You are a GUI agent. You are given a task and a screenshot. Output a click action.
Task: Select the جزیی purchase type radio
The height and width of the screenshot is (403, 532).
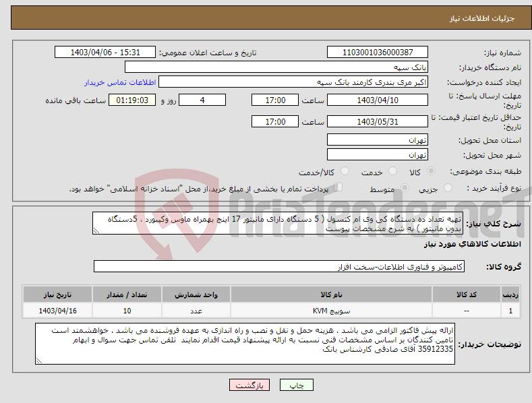coord(448,187)
